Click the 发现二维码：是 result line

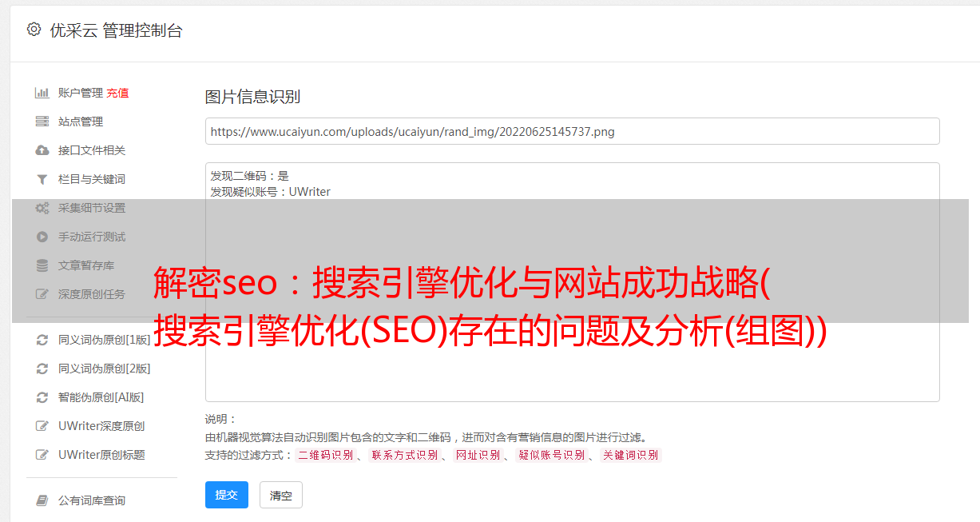pyautogui.click(x=249, y=176)
